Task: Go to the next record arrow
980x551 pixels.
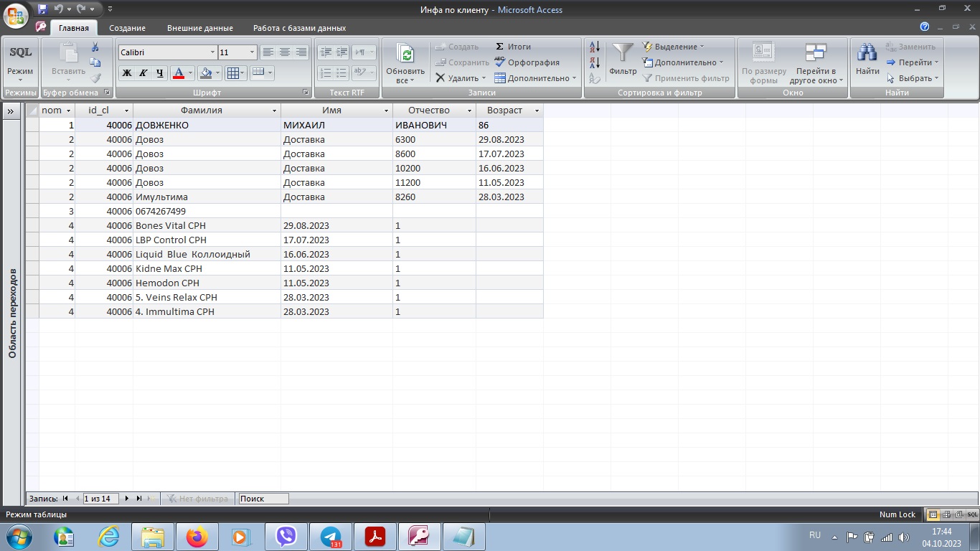Action: pos(127,499)
